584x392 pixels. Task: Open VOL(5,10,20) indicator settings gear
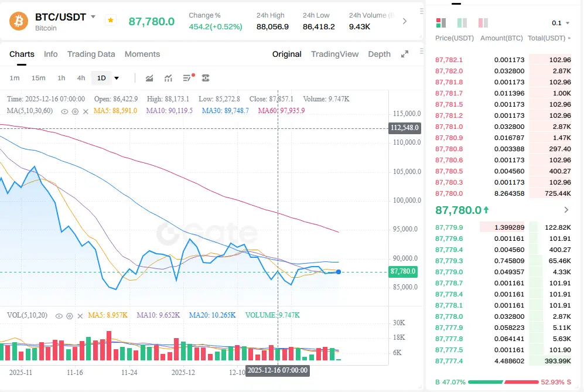(69, 316)
